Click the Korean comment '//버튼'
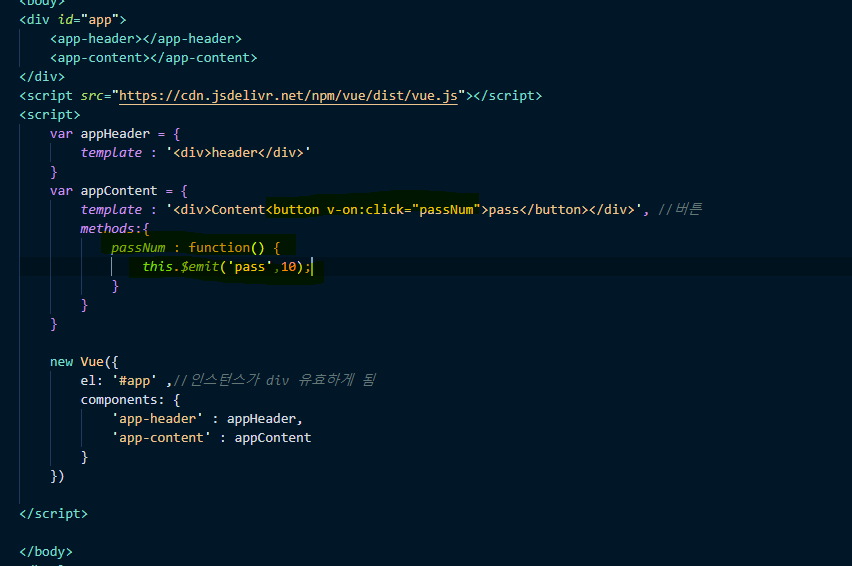Image resolution: width=852 pixels, height=566 pixels. 680,209
